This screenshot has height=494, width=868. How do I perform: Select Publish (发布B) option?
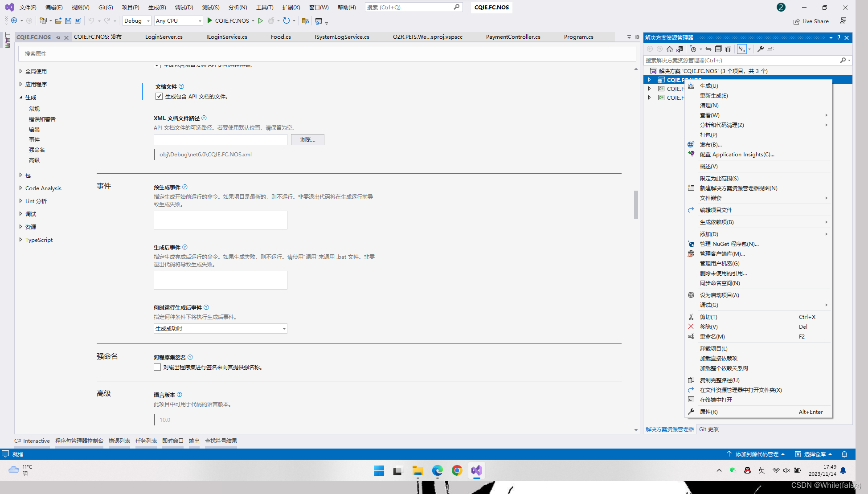(712, 144)
